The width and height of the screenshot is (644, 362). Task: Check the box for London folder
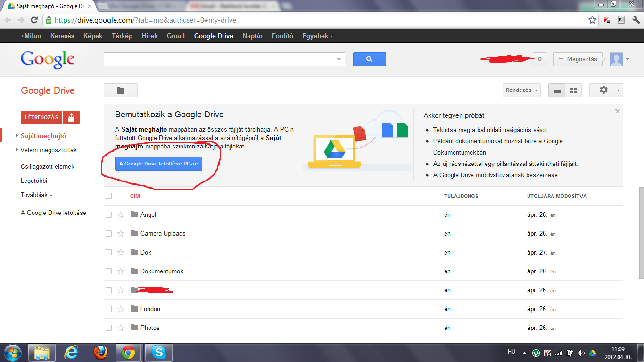coord(109,309)
